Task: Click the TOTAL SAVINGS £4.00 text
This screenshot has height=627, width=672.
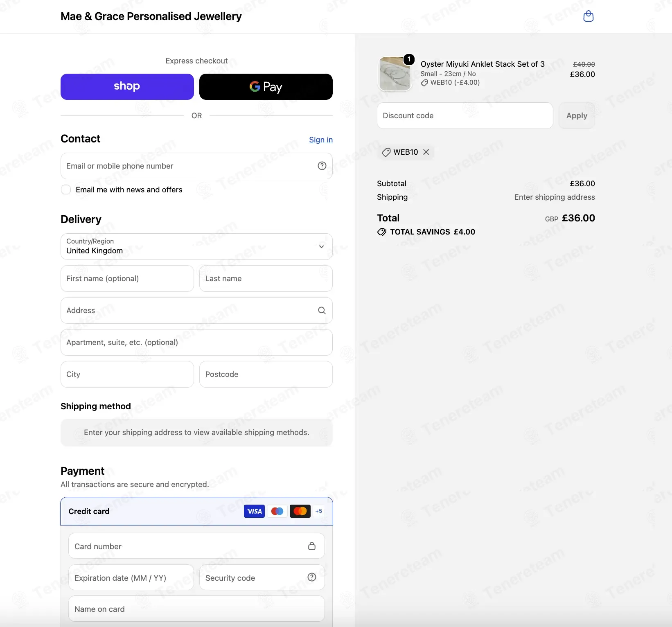Action: [433, 232]
